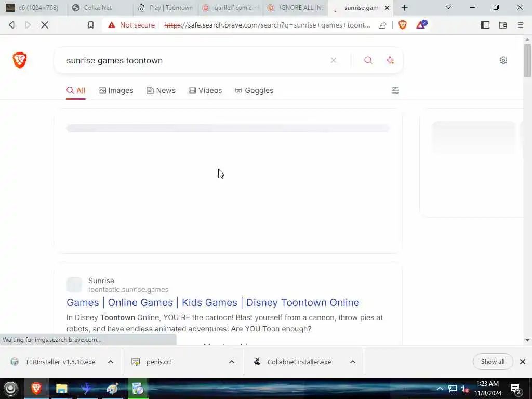532x399 pixels.
Task: Click the page vertical scrollbar thumb
Action: pos(527,60)
